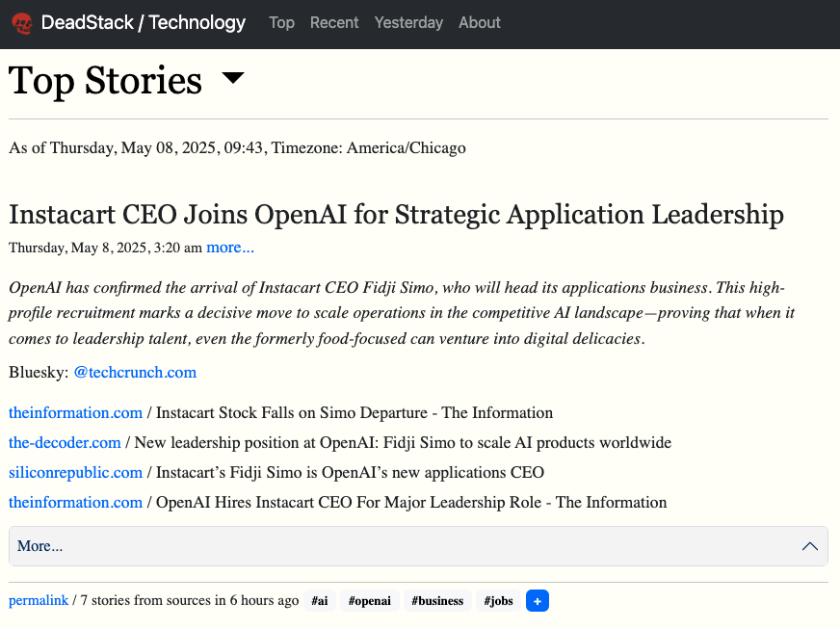This screenshot has width=840, height=629.
Task: Filter by the #ai tag
Action: pyautogui.click(x=320, y=601)
